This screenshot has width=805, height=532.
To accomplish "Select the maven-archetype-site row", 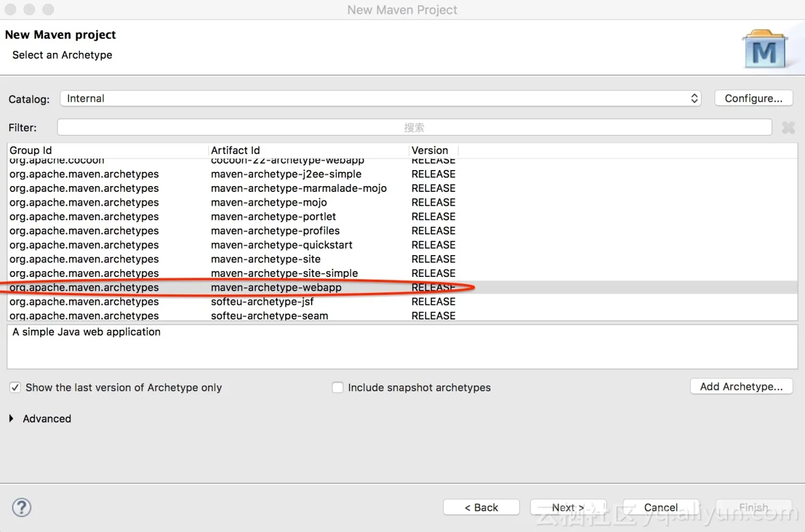I will (x=402, y=259).
